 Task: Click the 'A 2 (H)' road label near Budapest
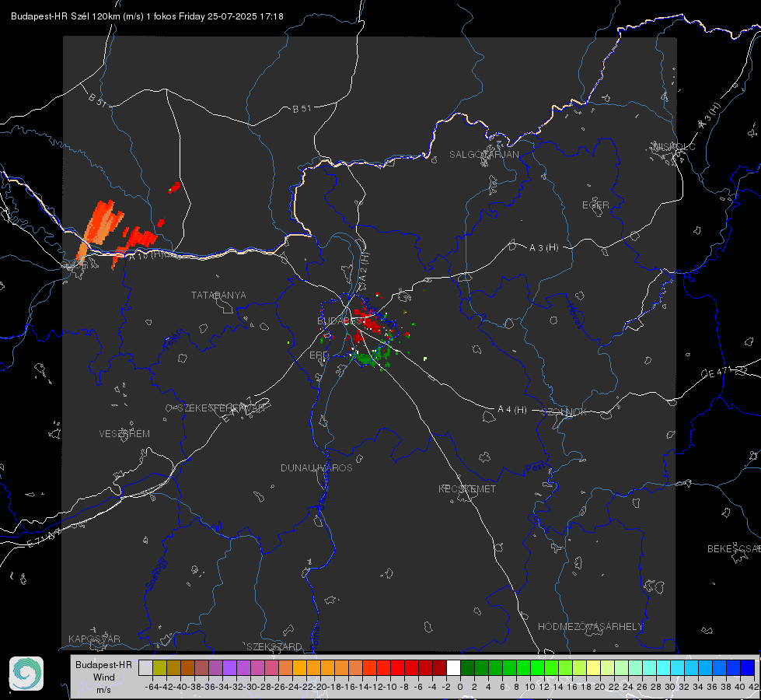364,266
